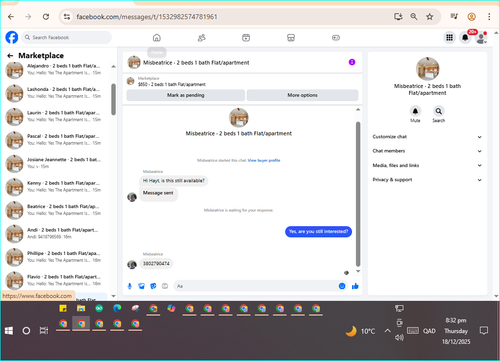Click the back arrow beside Marketplace

[10, 56]
